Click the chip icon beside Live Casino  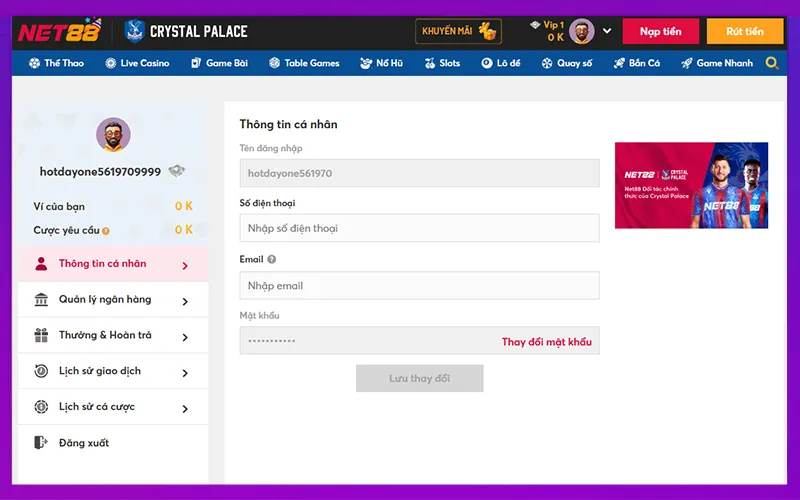[110, 63]
